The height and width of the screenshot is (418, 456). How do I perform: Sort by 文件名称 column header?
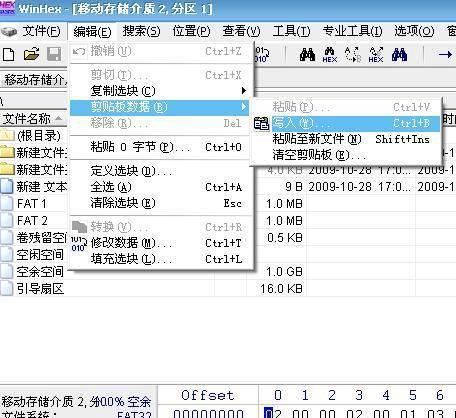[33, 118]
